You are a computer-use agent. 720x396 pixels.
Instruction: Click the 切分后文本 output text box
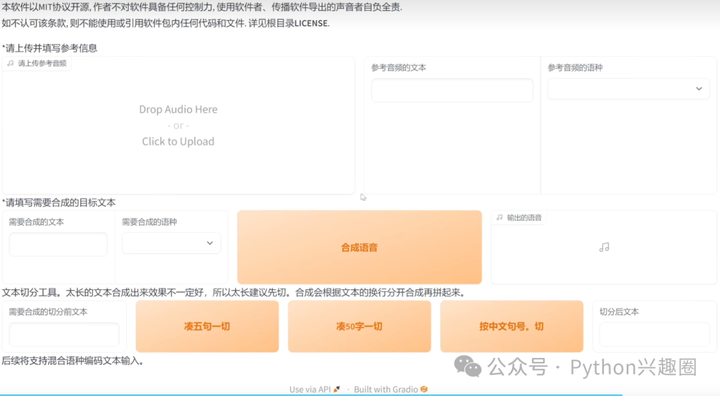coord(654,334)
